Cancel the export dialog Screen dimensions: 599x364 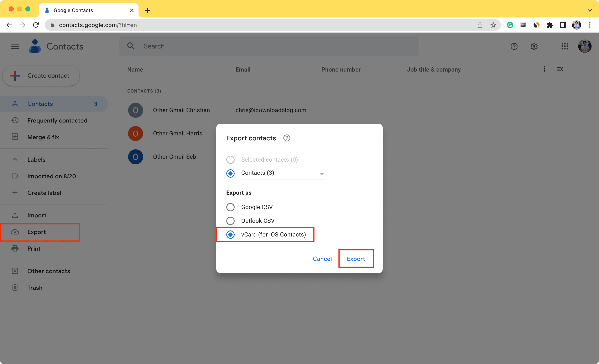322,259
